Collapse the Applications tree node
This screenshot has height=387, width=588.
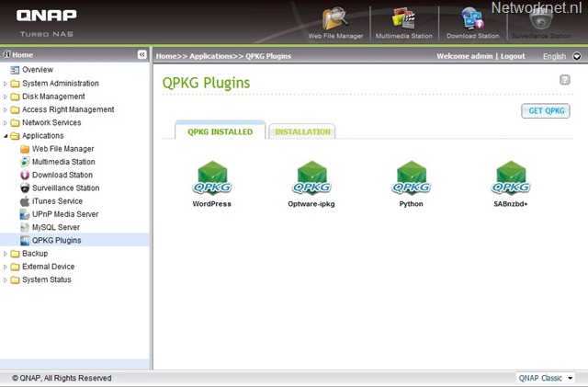6,136
